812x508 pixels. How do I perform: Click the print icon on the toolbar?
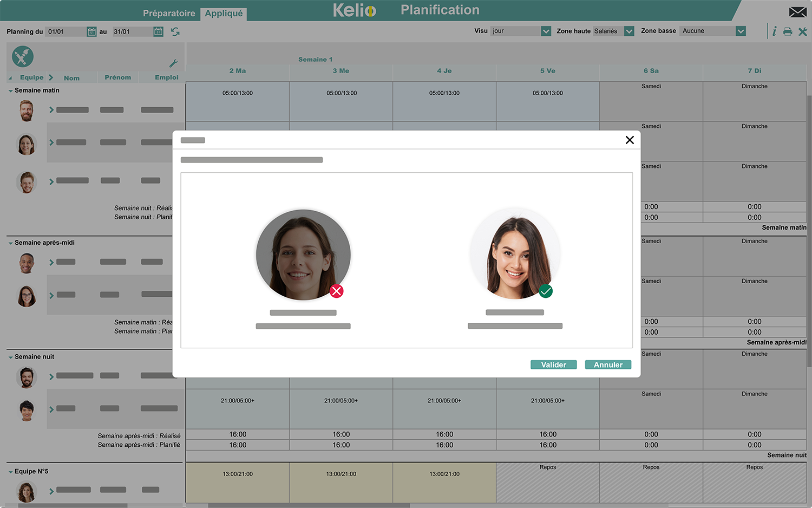click(788, 31)
